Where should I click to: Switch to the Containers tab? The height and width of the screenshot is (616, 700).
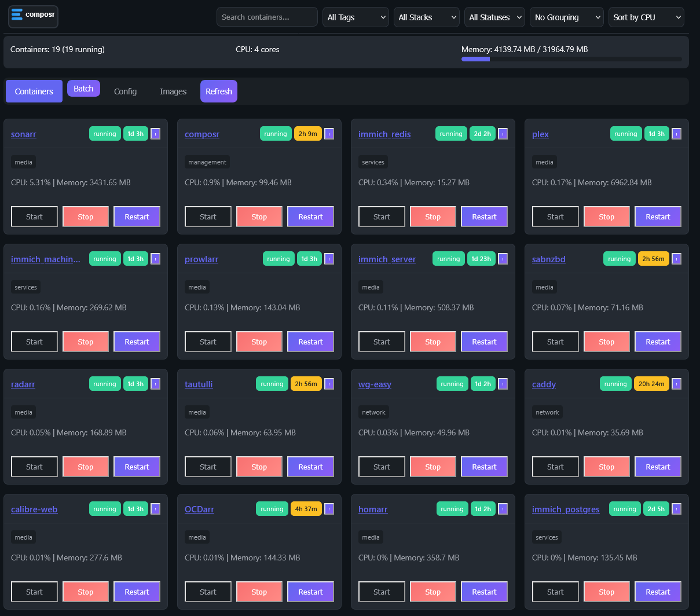34,91
